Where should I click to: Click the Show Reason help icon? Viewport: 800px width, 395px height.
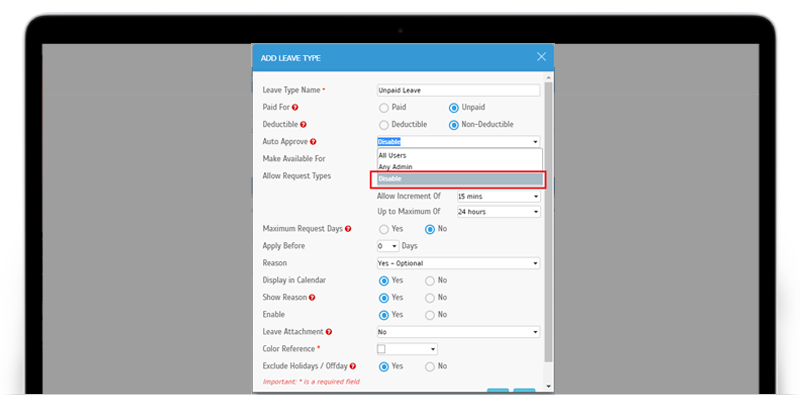pyautogui.click(x=312, y=298)
